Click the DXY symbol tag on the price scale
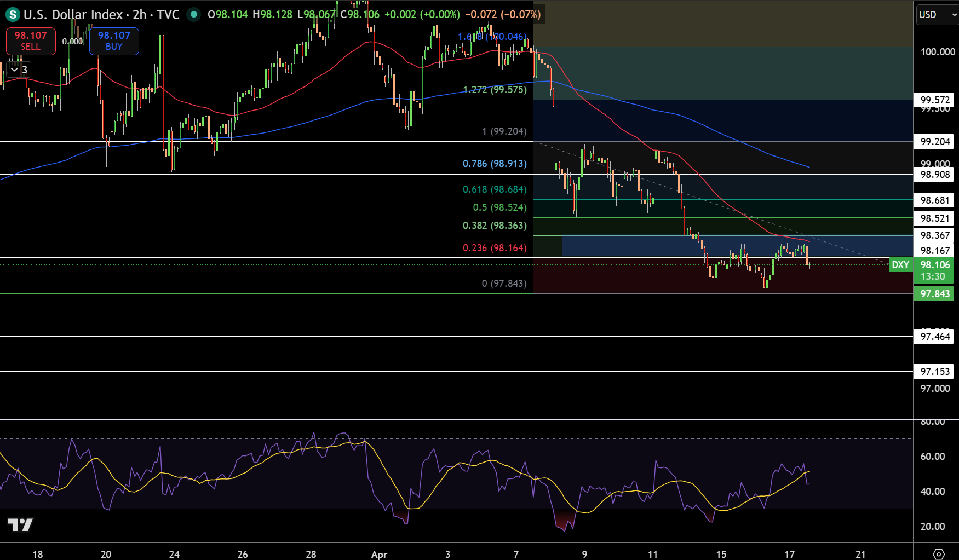Viewport: 959px width, 560px height. point(901,265)
